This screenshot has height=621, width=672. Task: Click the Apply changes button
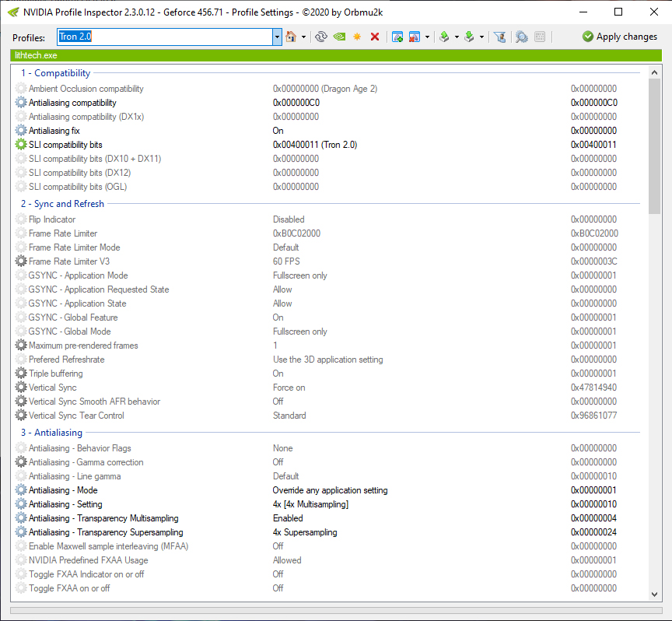[x=620, y=37]
